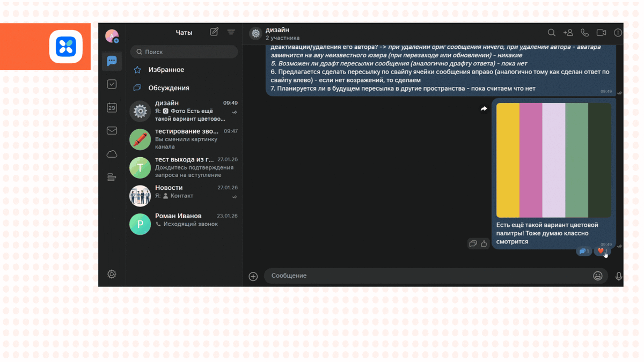Select the Новости chat
This screenshot has height=362, width=644.
tap(184, 196)
